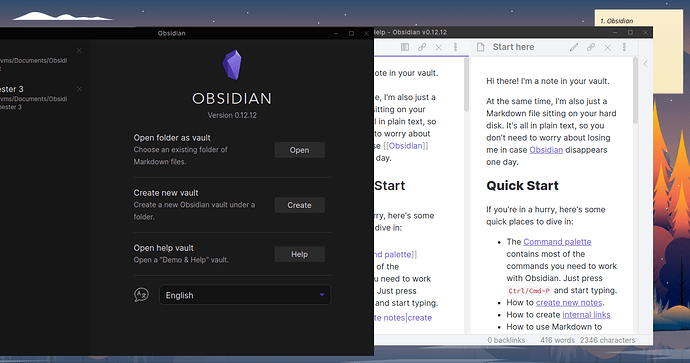The width and height of the screenshot is (690, 363).
Task: Click the Start here pane vertical scrollbar
Action: 635,90
